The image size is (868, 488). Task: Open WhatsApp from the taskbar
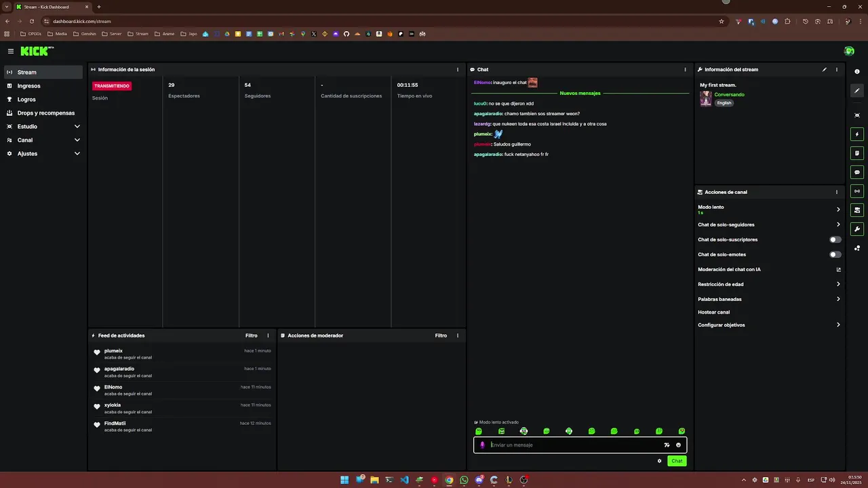coord(464,480)
